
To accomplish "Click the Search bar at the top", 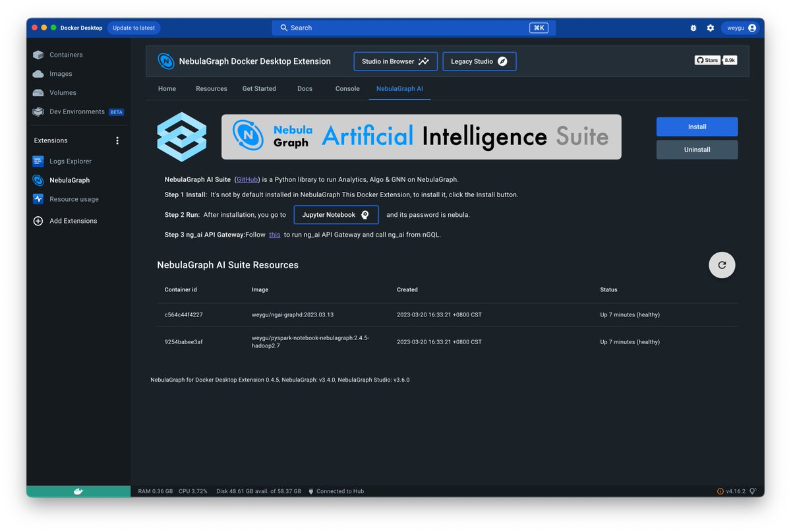I will click(413, 28).
